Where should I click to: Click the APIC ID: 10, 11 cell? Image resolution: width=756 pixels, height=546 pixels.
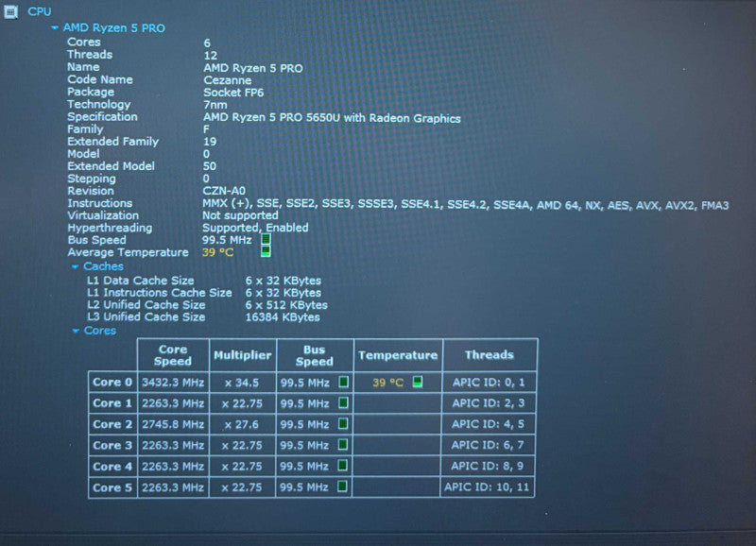click(x=487, y=487)
